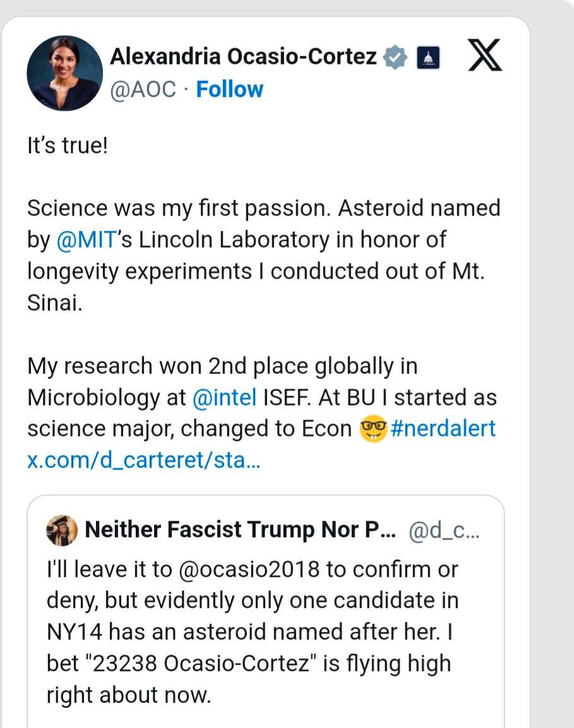Click the Alexandria Ocasio-Cortez display name
The width and height of the screenshot is (574, 728).
(x=243, y=57)
